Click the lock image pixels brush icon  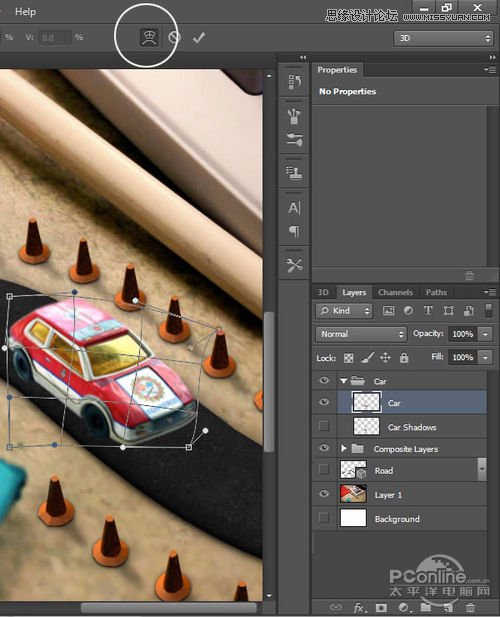pyautogui.click(x=367, y=358)
